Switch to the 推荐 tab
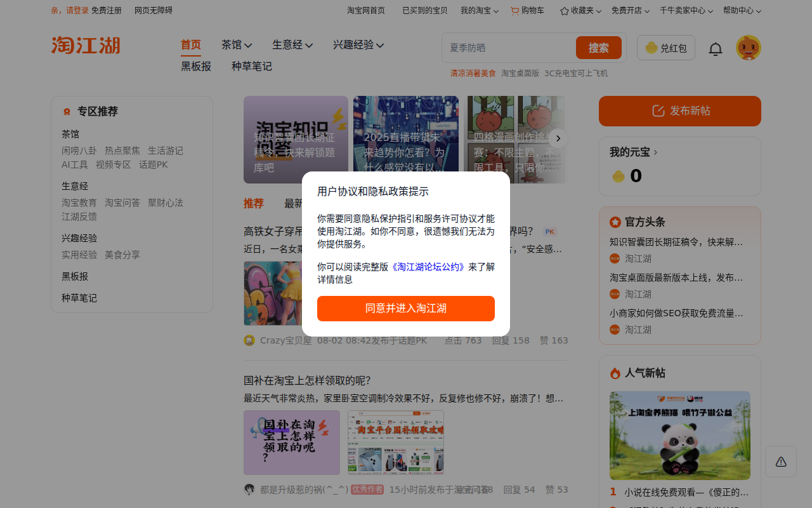Screen dimensions: 812x508 253,203
